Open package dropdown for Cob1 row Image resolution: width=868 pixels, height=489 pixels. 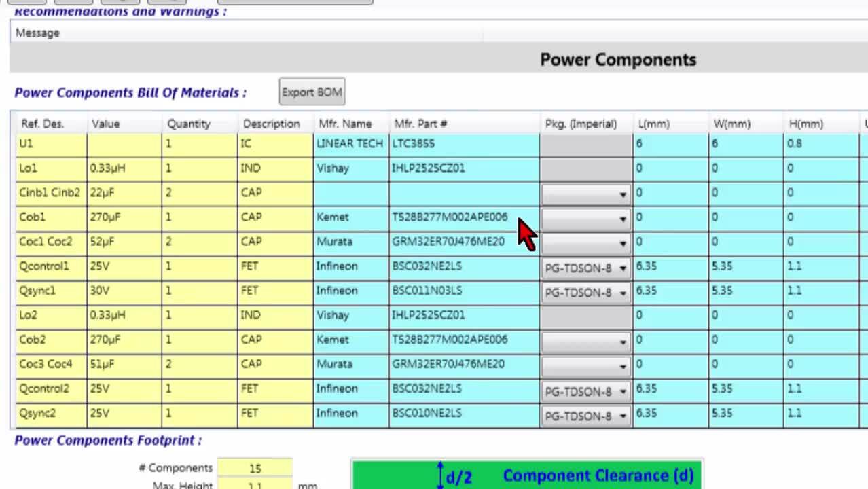coord(586,218)
